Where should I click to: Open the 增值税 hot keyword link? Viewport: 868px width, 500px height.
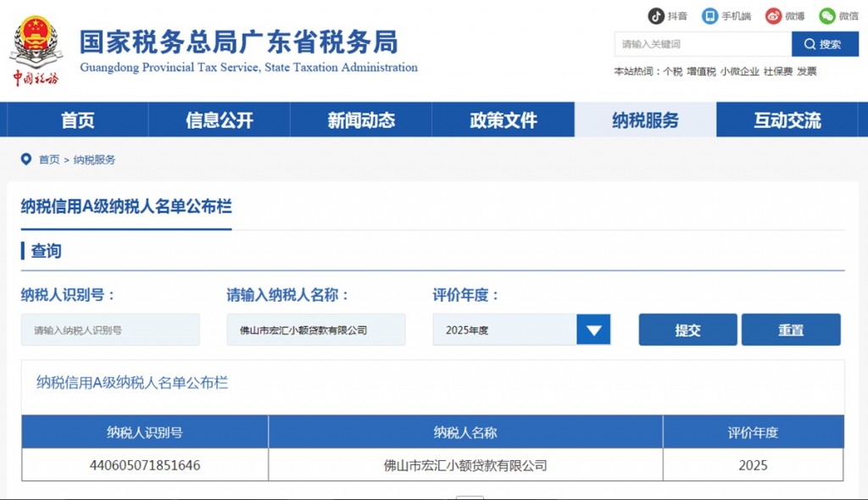pyautogui.click(x=701, y=71)
